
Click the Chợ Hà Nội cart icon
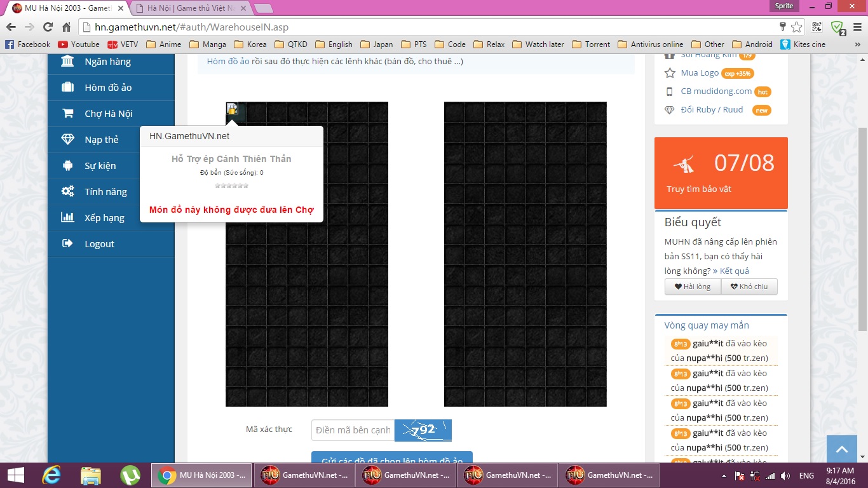click(67, 114)
